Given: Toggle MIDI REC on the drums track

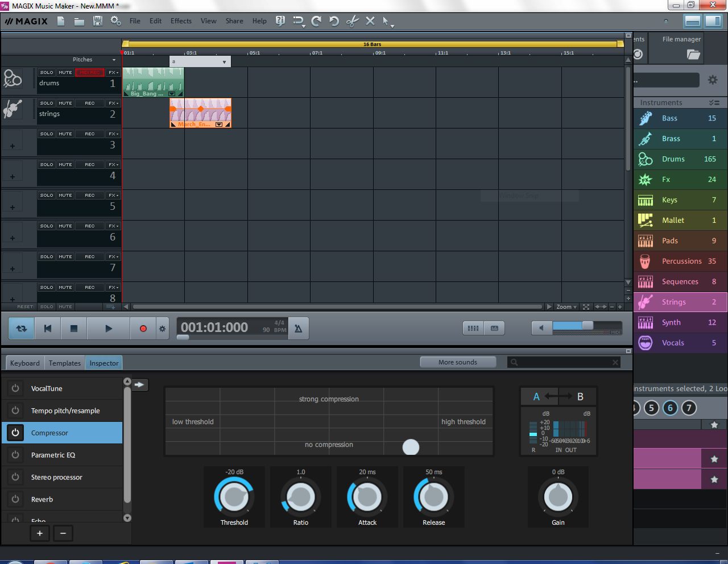Looking at the screenshot, I should coord(90,73).
